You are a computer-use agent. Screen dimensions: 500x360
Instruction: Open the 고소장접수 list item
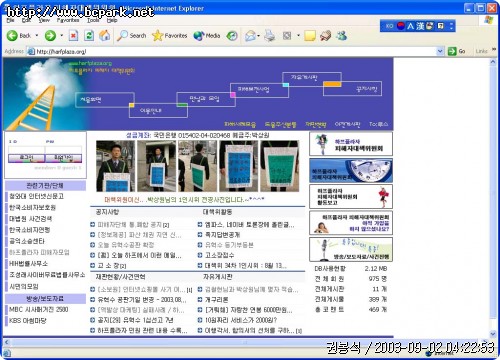(x=219, y=255)
